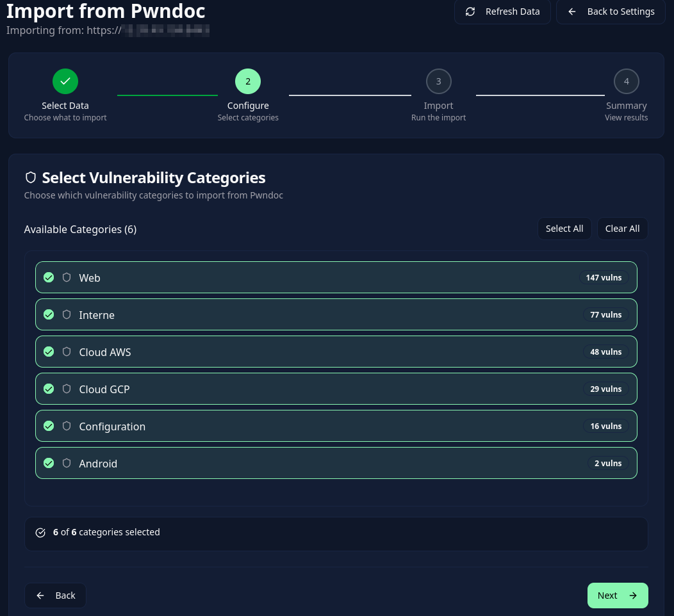
Task: Click the refresh arrows icon
Action: coord(470,12)
